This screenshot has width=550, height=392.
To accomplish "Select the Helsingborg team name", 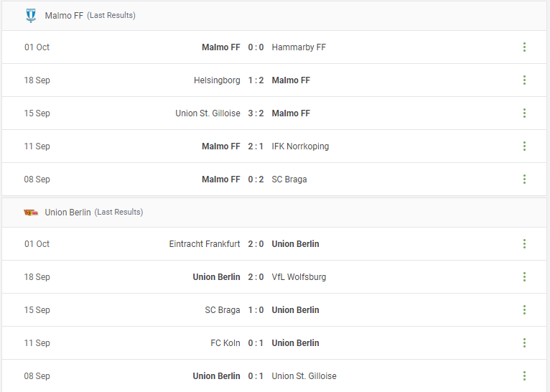I will pyautogui.click(x=217, y=80).
